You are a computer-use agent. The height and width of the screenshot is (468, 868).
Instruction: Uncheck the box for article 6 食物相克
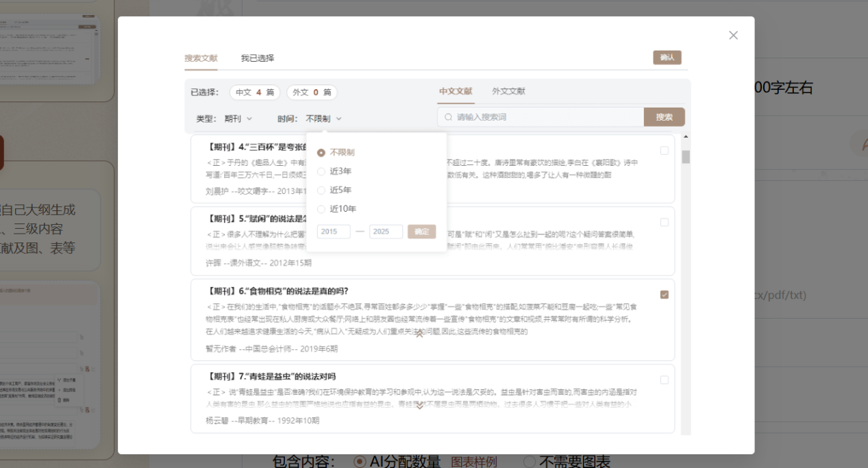[664, 295]
